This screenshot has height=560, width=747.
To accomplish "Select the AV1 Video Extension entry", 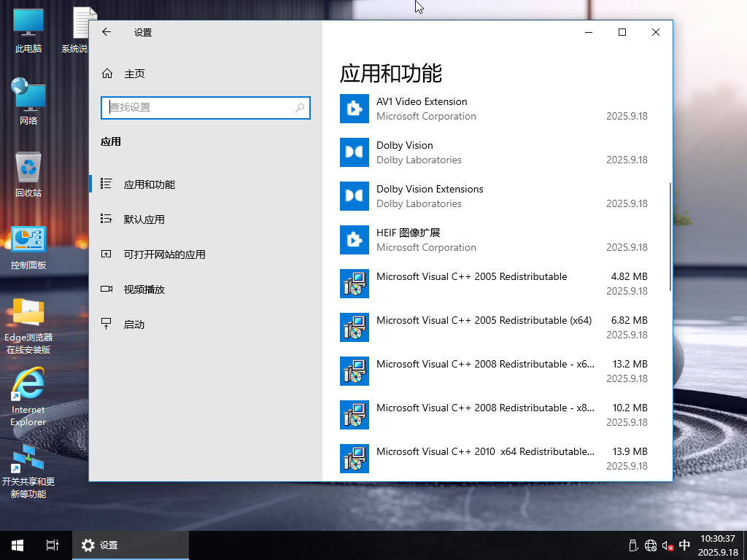I will click(x=494, y=109).
